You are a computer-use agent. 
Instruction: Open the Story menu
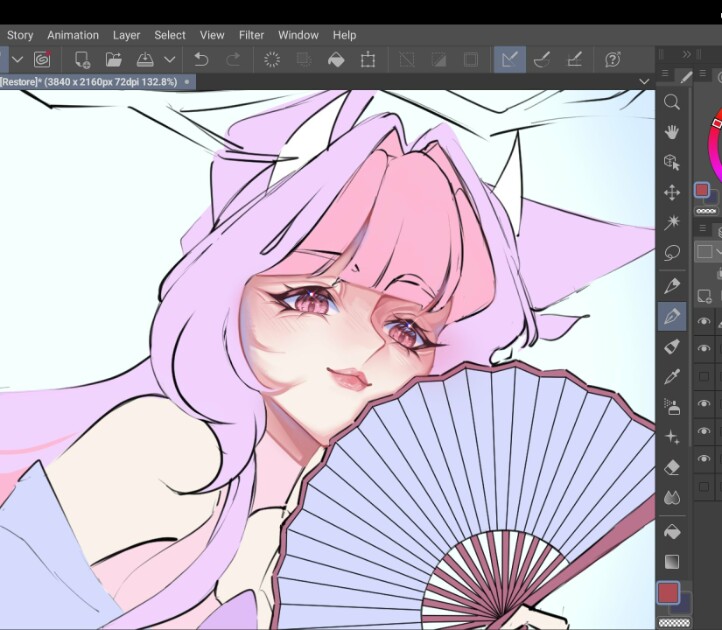tap(20, 35)
